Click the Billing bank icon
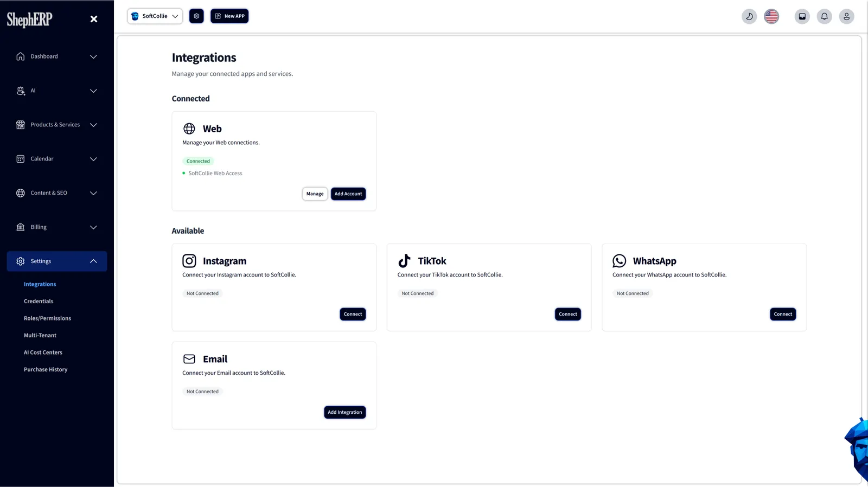 (21, 227)
